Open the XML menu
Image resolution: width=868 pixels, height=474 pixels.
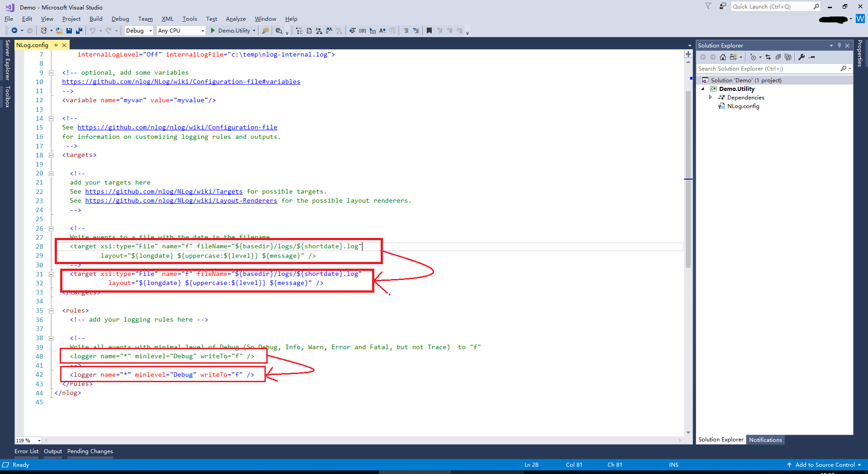168,19
